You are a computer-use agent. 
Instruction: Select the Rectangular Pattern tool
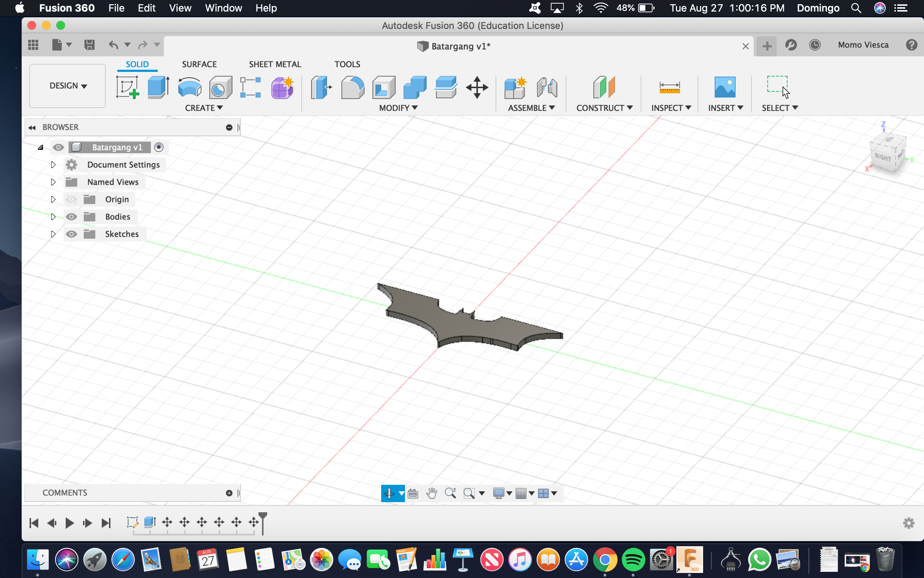(250, 87)
